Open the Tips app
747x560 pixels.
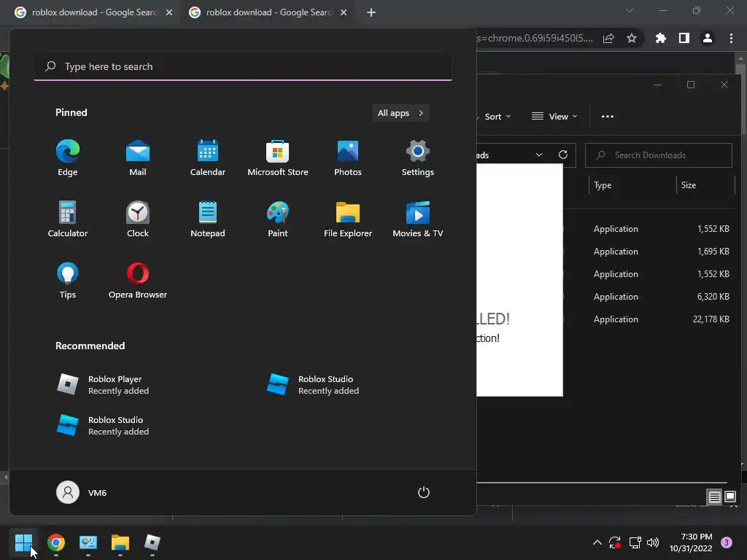click(x=68, y=281)
